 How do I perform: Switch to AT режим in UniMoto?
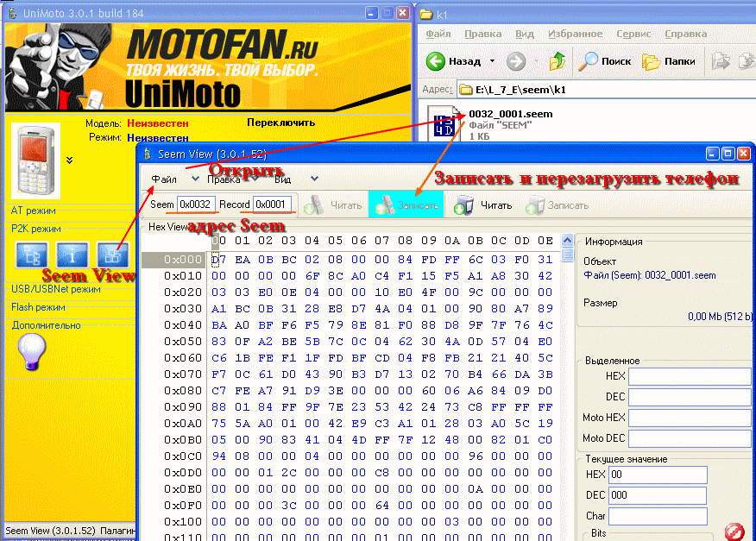click(x=34, y=211)
